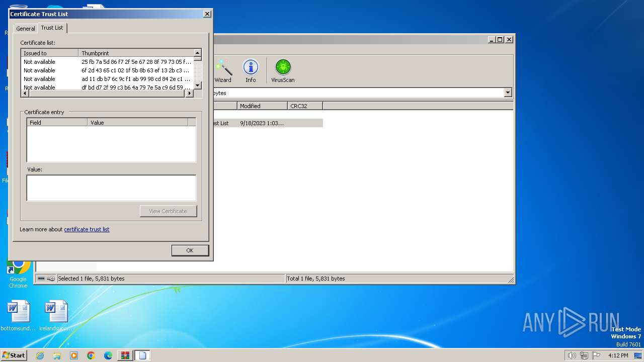Click the Field column header in certificate entry
The image size is (644, 362).
click(57, 122)
